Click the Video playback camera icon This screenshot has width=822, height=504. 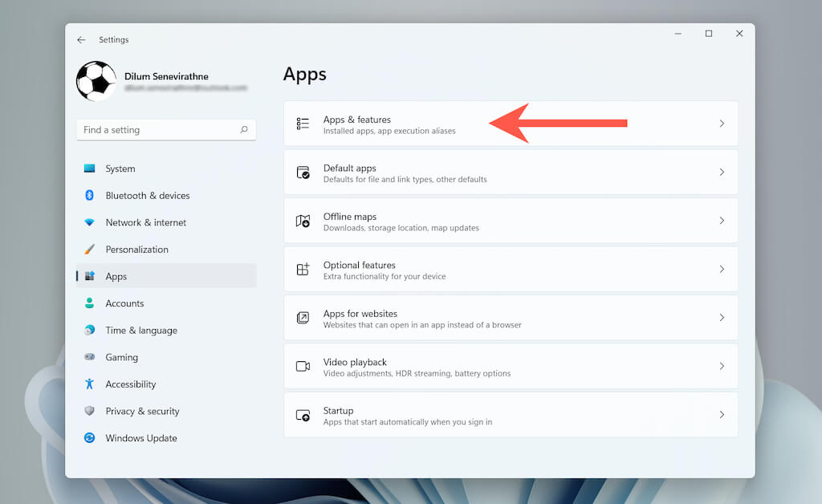pyautogui.click(x=303, y=366)
